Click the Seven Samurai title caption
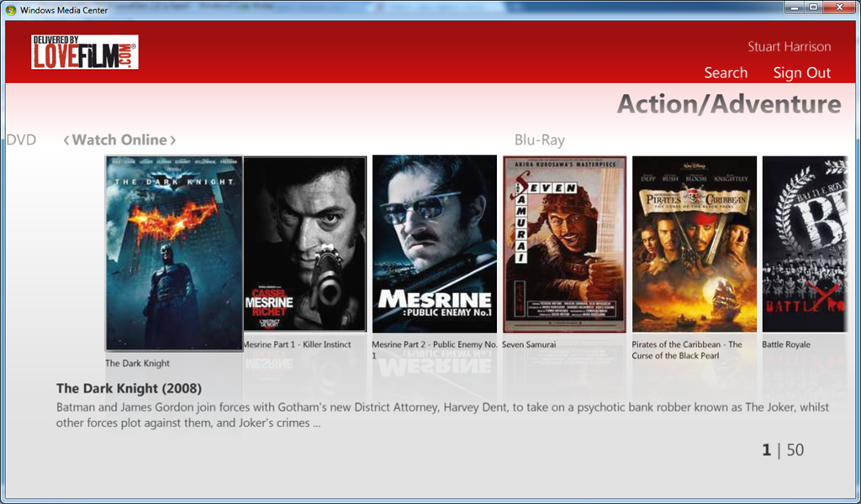861x504 pixels. point(529,344)
